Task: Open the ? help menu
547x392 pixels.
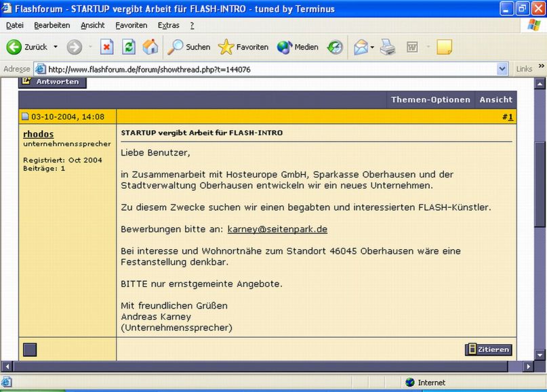Action: pos(192,26)
